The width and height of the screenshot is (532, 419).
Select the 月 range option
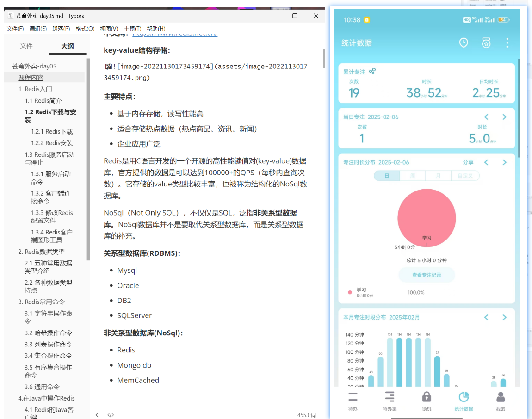coord(438,176)
